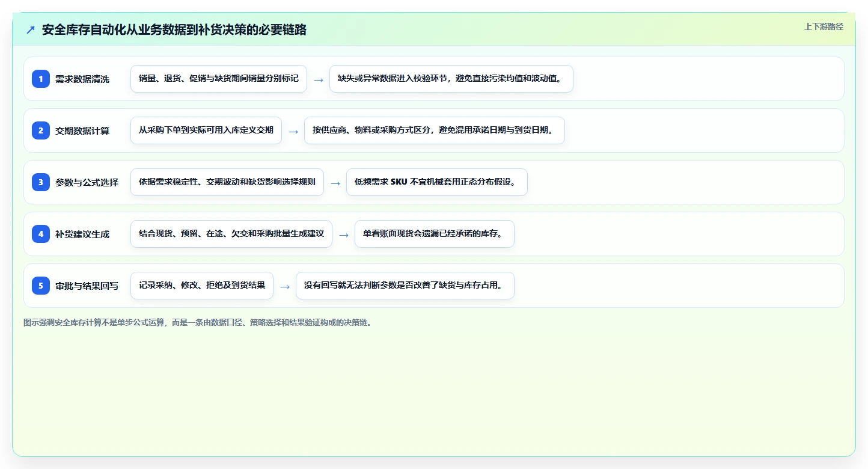Image resolution: width=868 pixels, height=469 pixels.
Task: Click the arrow in the 需求数据清洗 row
Action: pyautogui.click(x=319, y=79)
